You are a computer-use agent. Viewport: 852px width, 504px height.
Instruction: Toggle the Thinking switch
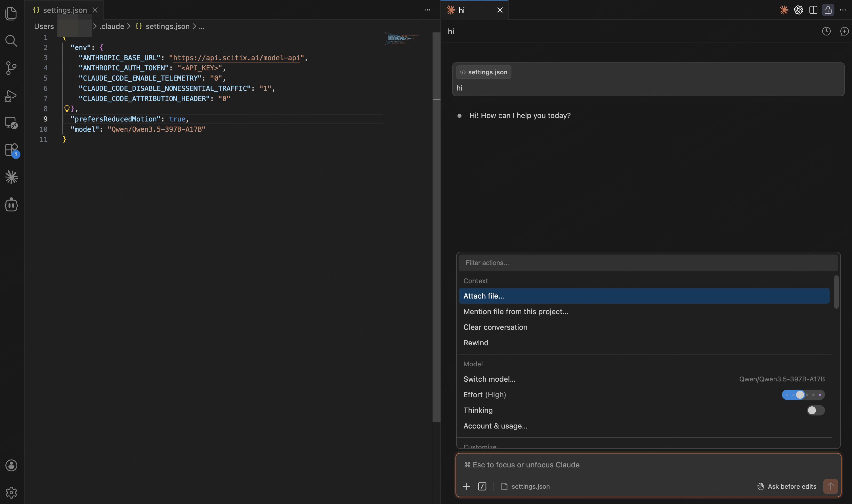click(816, 410)
